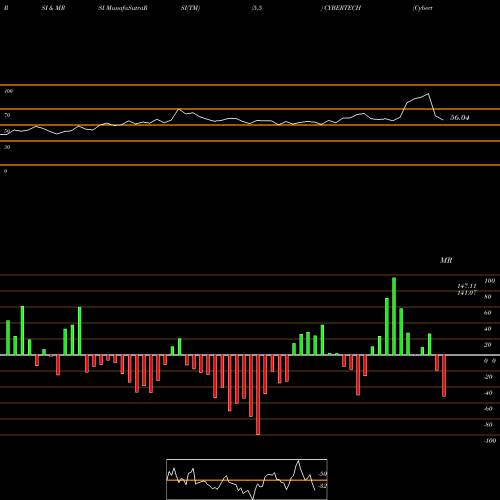The width and height of the screenshot is (500, 500).
Task: Click the last red MR bar at chart end
Action: coord(444,376)
